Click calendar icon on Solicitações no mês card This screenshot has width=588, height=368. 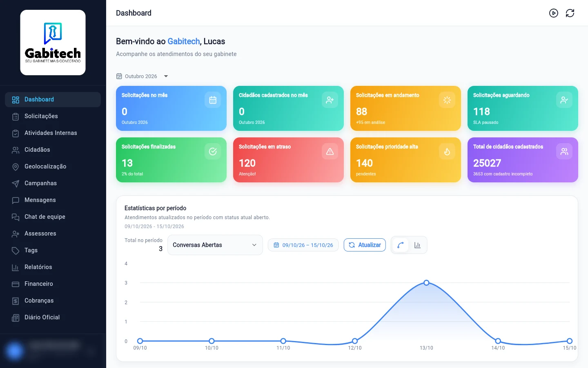[213, 100]
